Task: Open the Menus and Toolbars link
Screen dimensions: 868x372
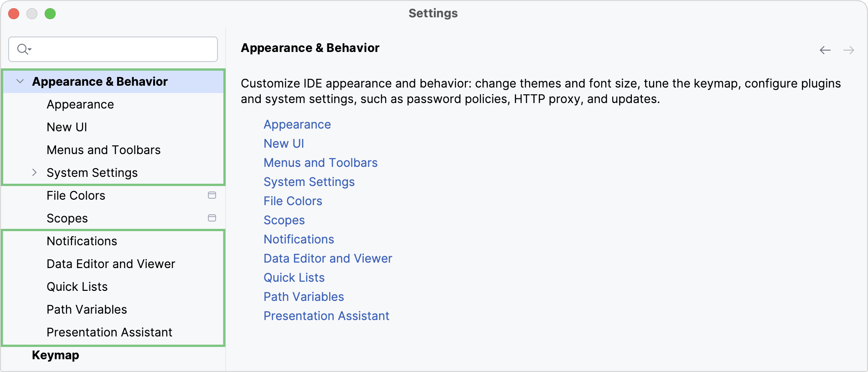Action: click(x=320, y=162)
